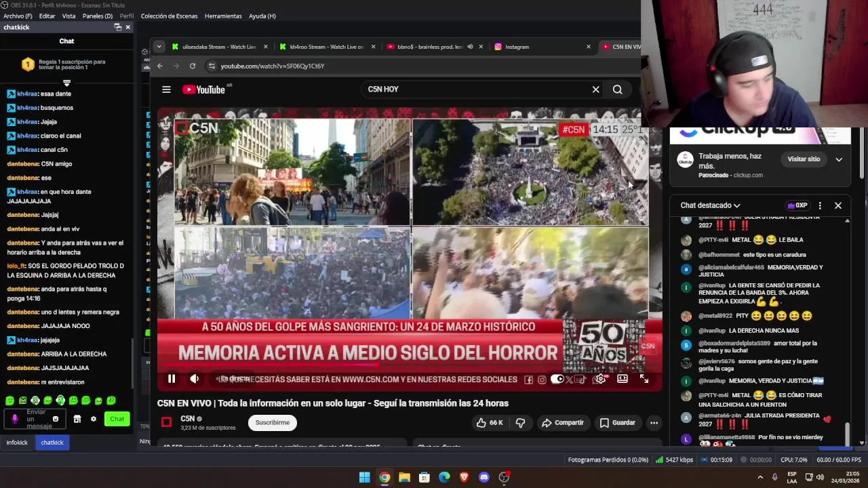This screenshot has width=868, height=488.
Task: Toggle subtitles on YouTube player
Action: [580, 379]
